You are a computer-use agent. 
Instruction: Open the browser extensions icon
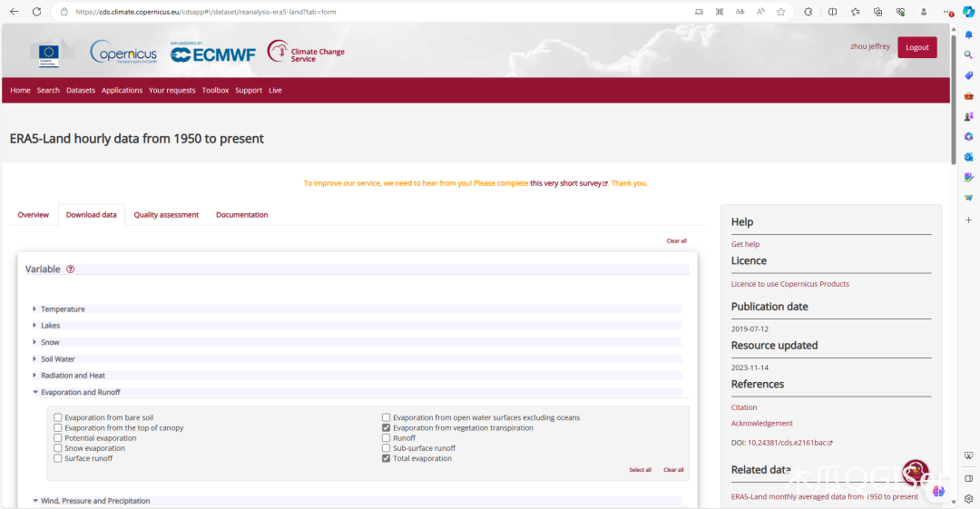tap(808, 11)
